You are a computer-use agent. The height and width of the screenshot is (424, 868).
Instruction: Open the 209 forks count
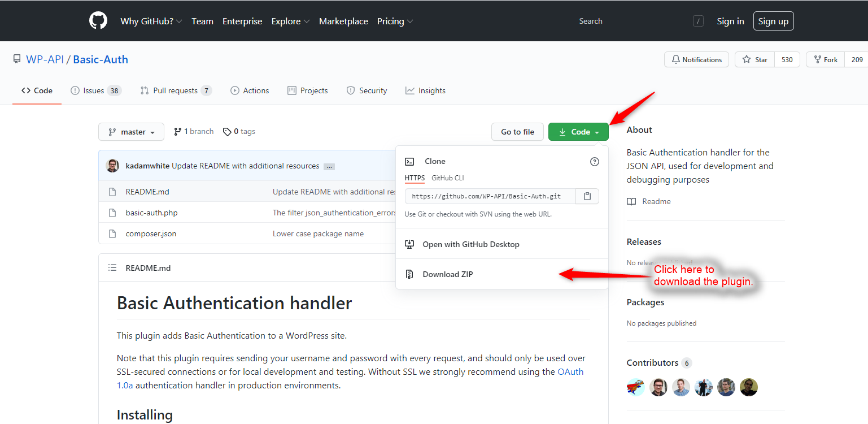(x=857, y=59)
